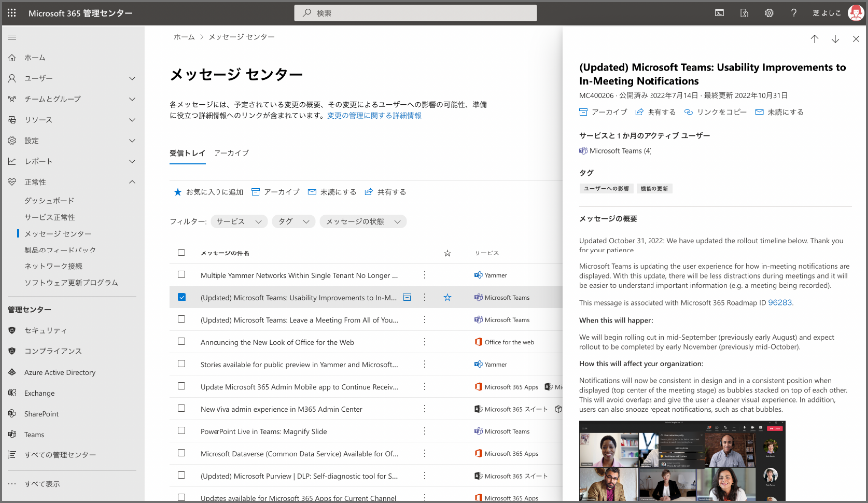Toggle the select-all messages checkbox
This screenshot has height=503, width=868.
tap(181, 252)
